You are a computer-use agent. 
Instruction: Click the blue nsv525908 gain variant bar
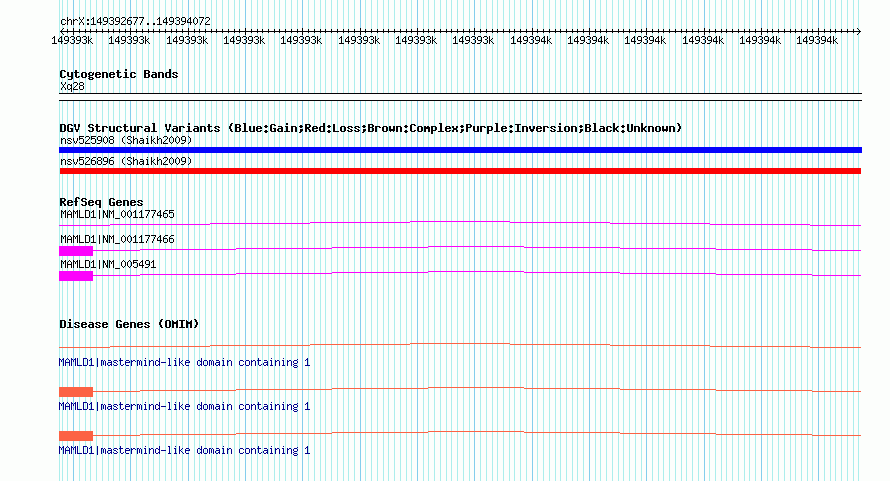tap(460, 150)
